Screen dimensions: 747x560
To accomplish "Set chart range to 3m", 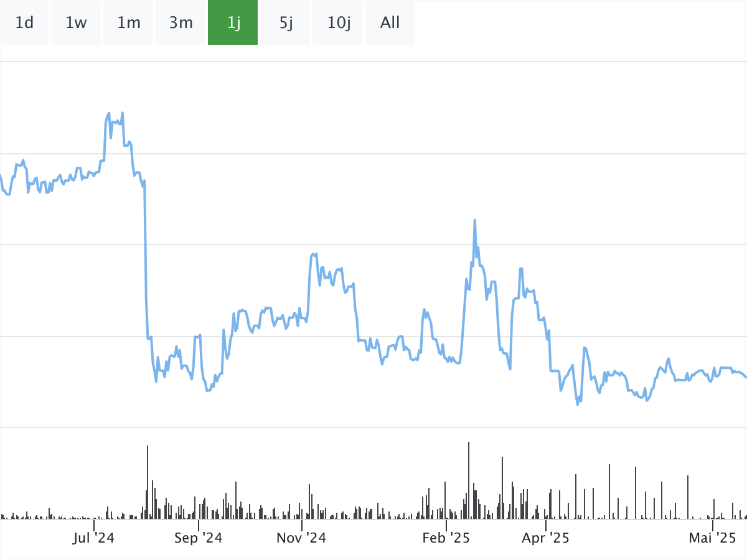I will pos(181,23).
